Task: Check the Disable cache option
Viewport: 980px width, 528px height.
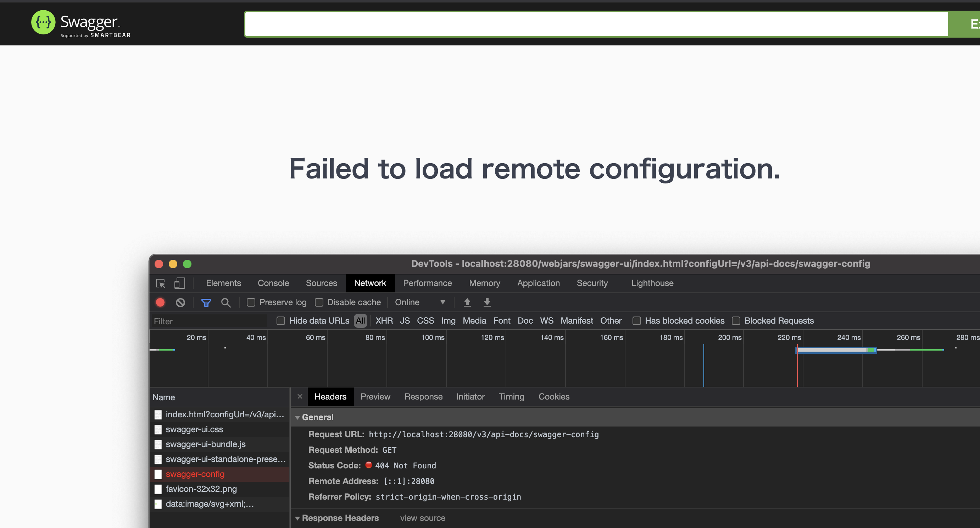Action: point(319,302)
